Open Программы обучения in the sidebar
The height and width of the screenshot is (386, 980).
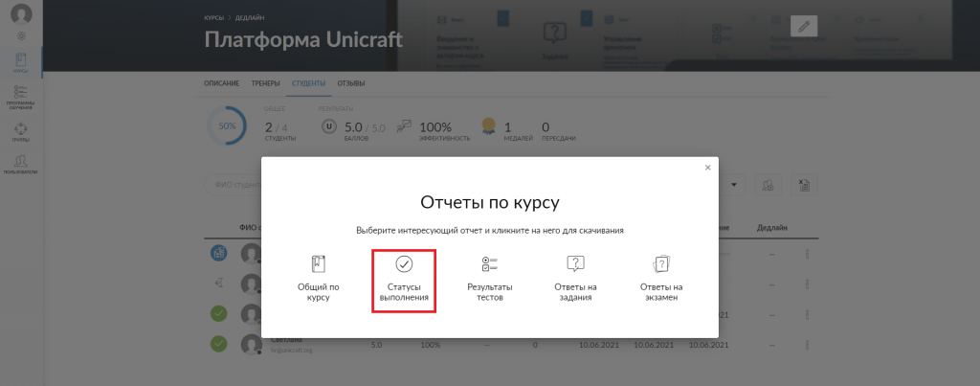(21, 97)
